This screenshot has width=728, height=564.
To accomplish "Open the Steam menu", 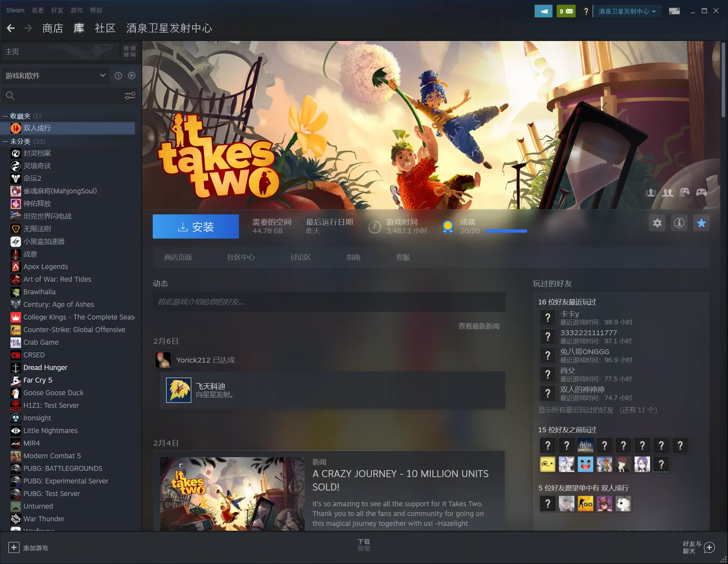I will coord(15,10).
